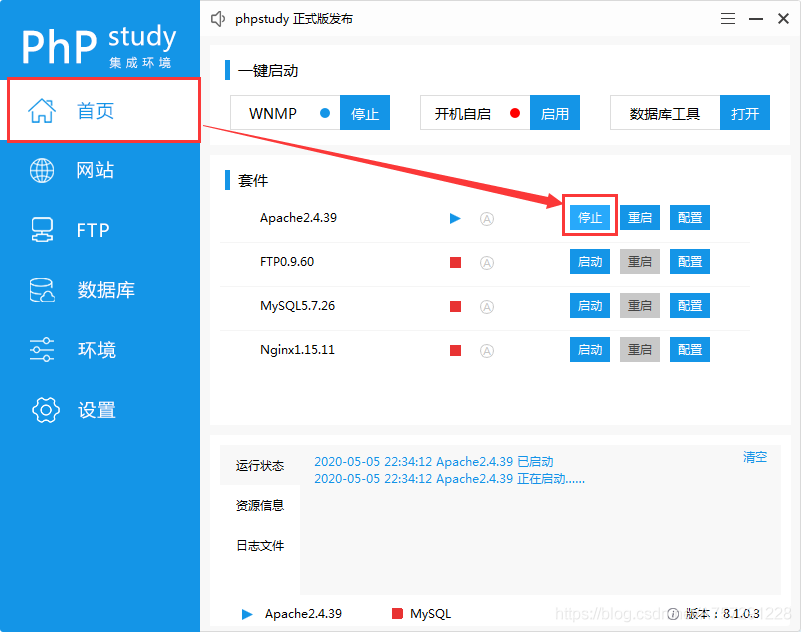
Task: Switch to the 资源信息 resource info tab
Action: tap(260, 505)
